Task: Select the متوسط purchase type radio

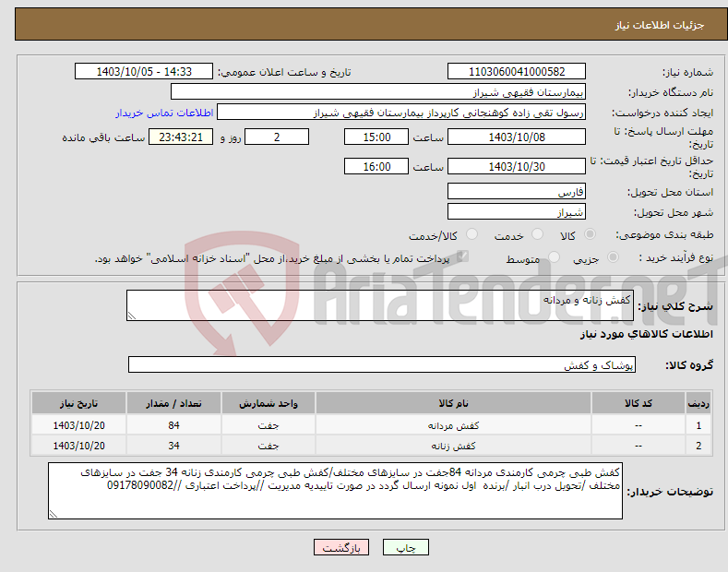Action: click(554, 257)
